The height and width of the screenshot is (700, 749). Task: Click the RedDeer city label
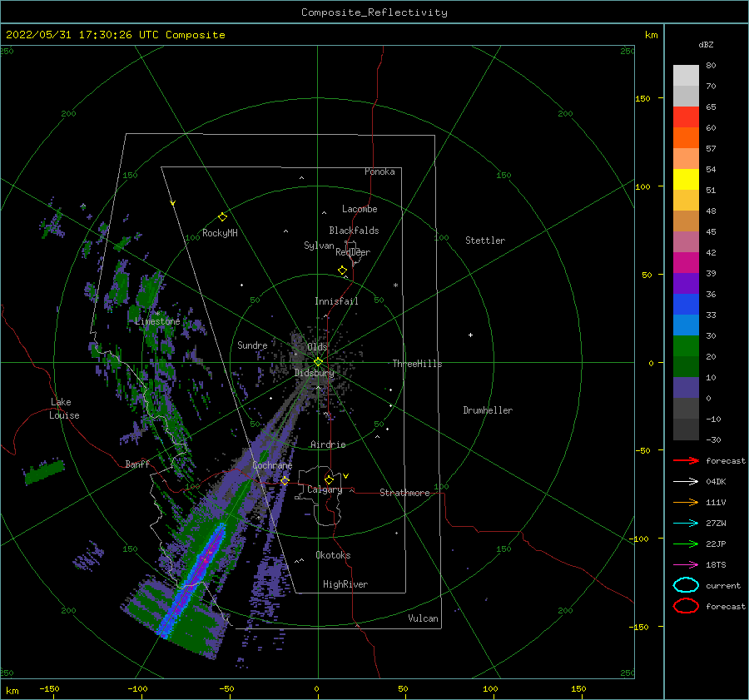(x=353, y=252)
